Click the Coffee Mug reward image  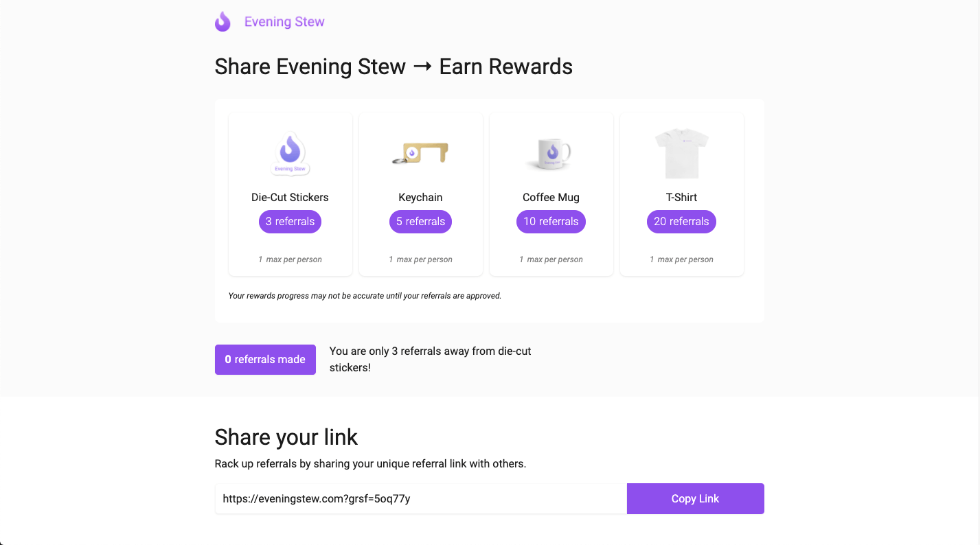pyautogui.click(x=551, y=152)
